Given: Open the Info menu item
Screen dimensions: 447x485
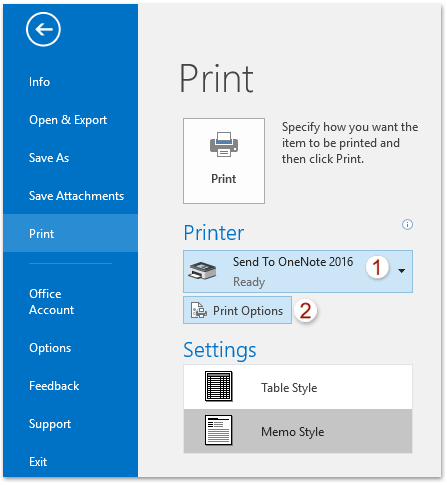Looking at the screenshot, I should (39, 82).
